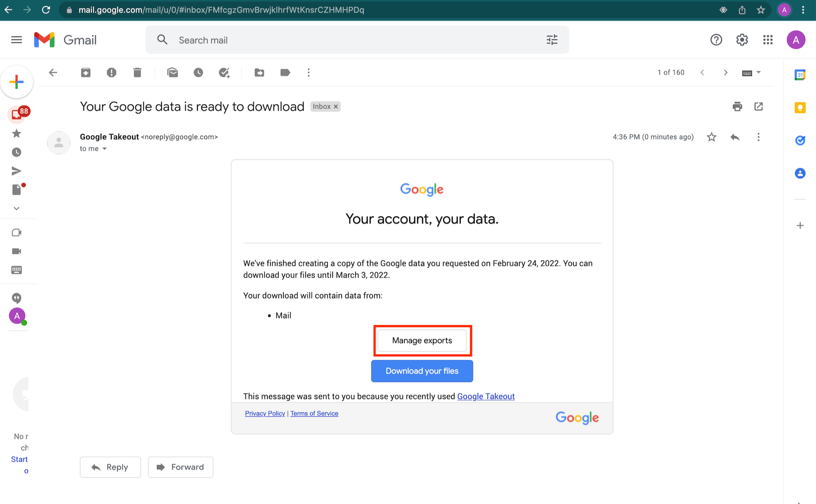Expand the 'to me' recipient details
This screenshot has height=504, width=816.
[x=105, y=149]
